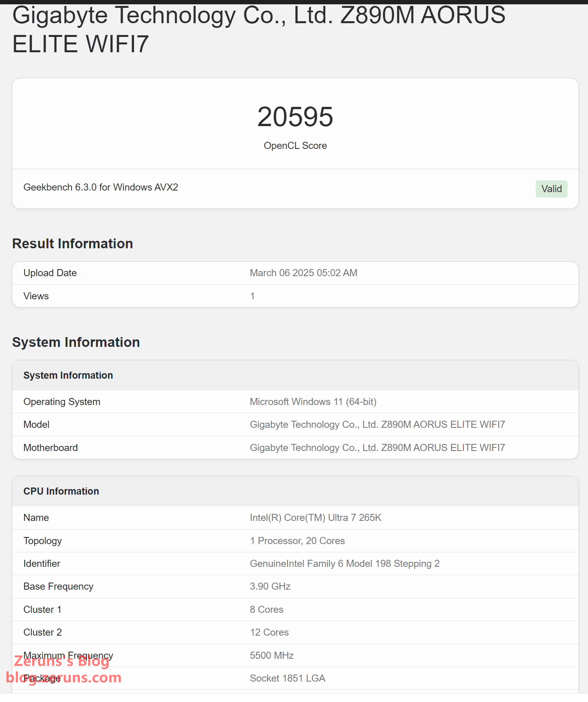Click the Result Information heading
This screenshot has width=588, height=702.
pyautogui.click(x=73, y=244)
